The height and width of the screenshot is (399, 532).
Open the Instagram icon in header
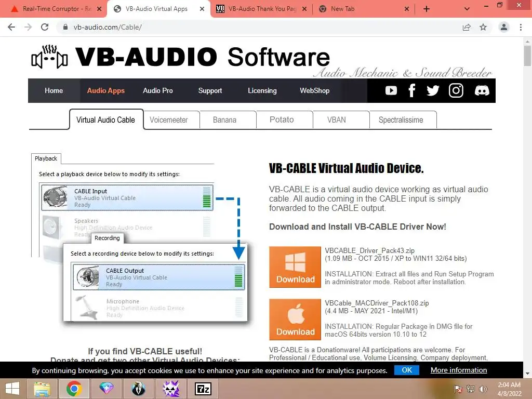[x=456, y=90]
